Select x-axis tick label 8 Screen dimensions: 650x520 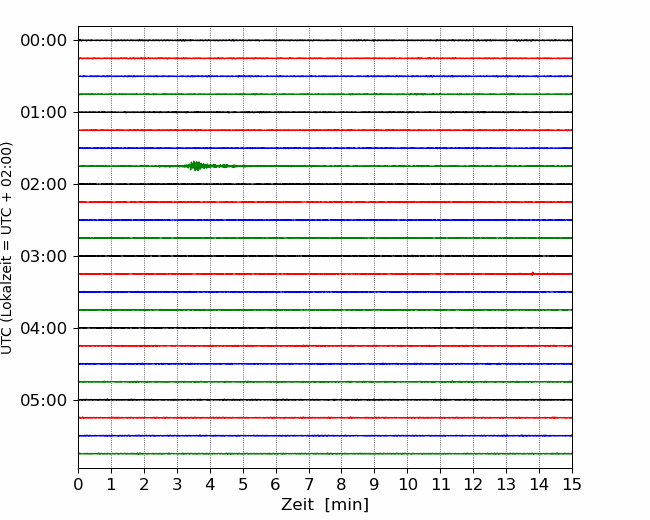(x=342, y=484)
